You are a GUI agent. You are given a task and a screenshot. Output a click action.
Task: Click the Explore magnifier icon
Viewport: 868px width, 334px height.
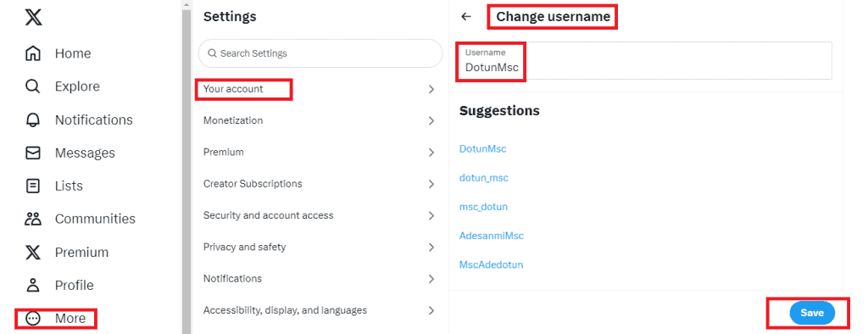pos(33,86)
